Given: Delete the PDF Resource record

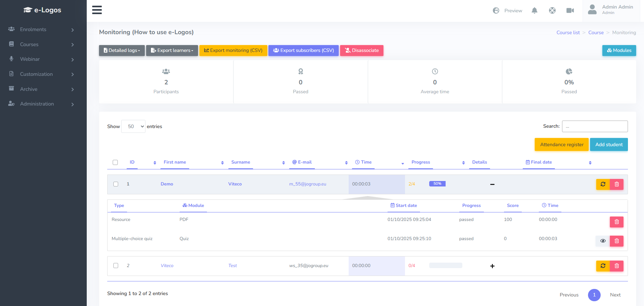Looking at the screenshot, I should click(616, 222).
